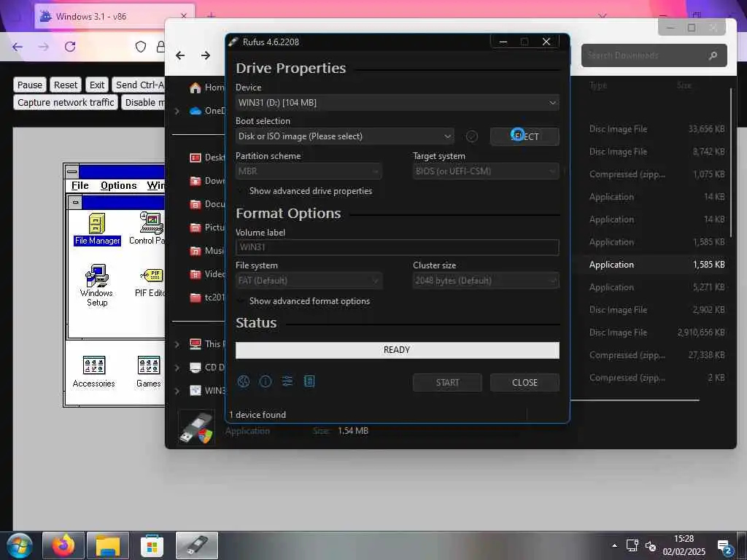Image resolution: width=747 pixels, height=560 pixels.
Task: Select Games group icon
Action: click(149, 372)
